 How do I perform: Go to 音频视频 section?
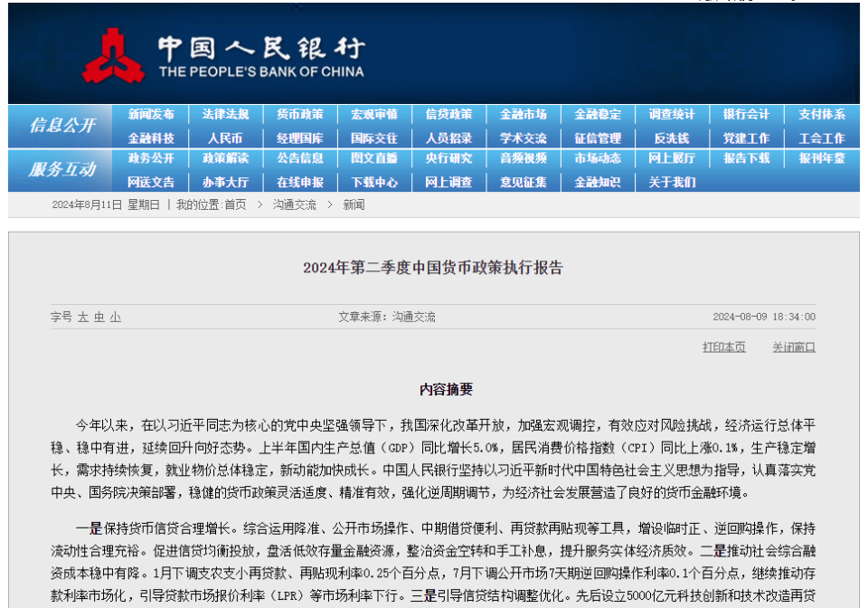524,158
